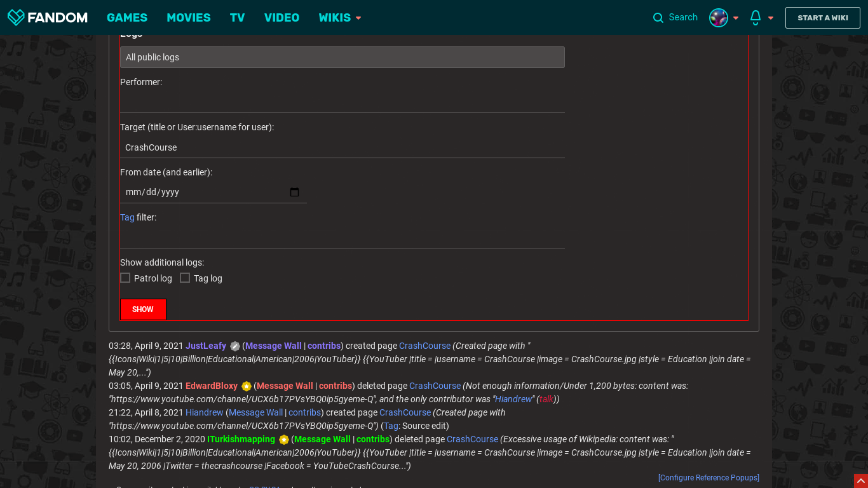Click the Fandom logo
Viewport: 868px width, 488px height.
coord(47,17)
